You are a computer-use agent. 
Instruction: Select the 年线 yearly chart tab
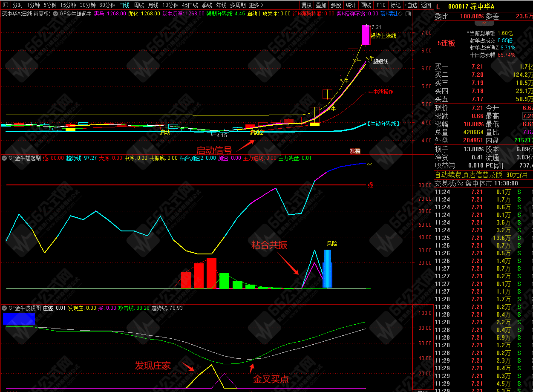click(x=221, y=5)
